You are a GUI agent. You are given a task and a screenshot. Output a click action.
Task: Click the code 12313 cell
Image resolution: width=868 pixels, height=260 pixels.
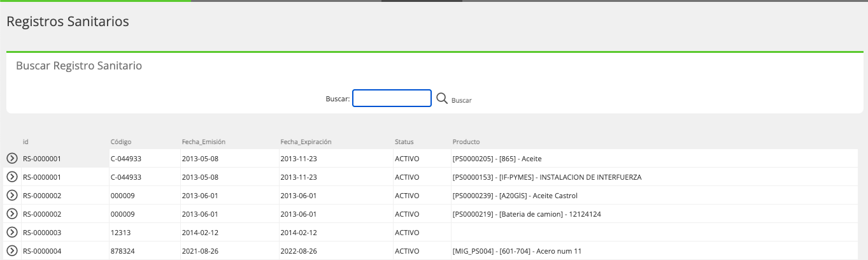120,233
